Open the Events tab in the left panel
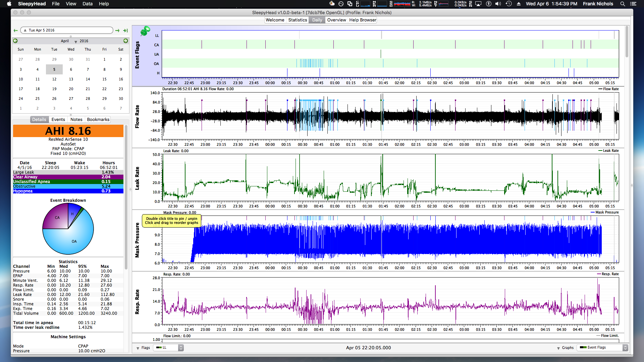This screenshot has height=362, width=644. 58,120
